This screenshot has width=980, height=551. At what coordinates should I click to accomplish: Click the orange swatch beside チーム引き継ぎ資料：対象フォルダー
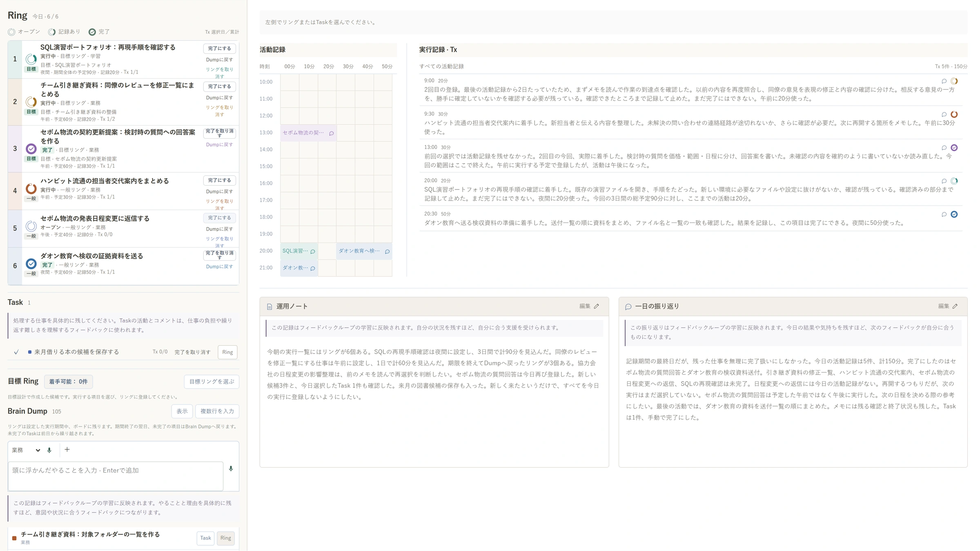tap(14, 538)
